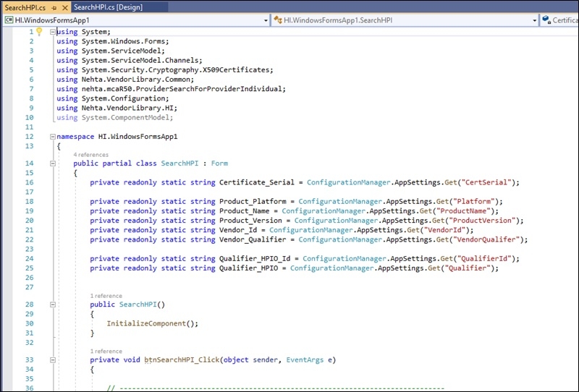Click 'System.Security.Cryptography.X509Certificates' on line 5
This screenshot has width=579, height=392.
pyautogui.click(x=176, y=69)
